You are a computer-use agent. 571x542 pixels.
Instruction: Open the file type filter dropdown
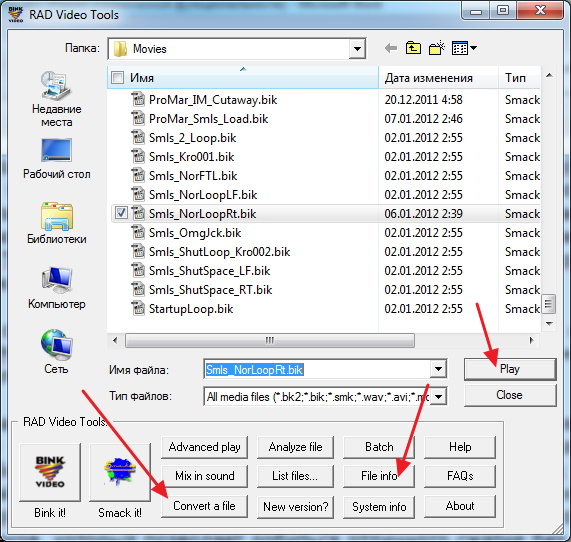pyautogui.click(x=438, y=396)
